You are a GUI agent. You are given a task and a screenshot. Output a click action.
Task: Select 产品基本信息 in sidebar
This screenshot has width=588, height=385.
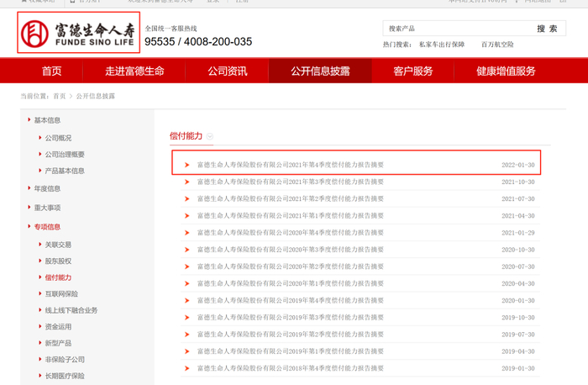coord(65,171)
